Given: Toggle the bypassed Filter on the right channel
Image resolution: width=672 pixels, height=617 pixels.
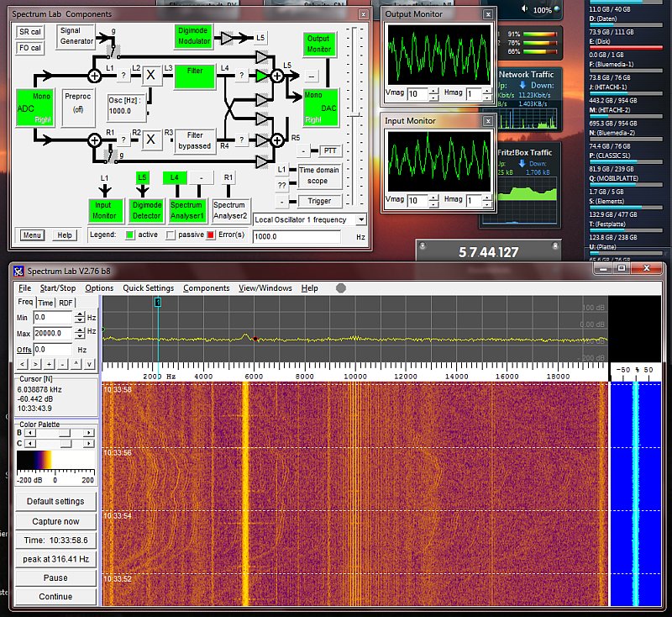Looking at the screenshot, I should [195, 140].
